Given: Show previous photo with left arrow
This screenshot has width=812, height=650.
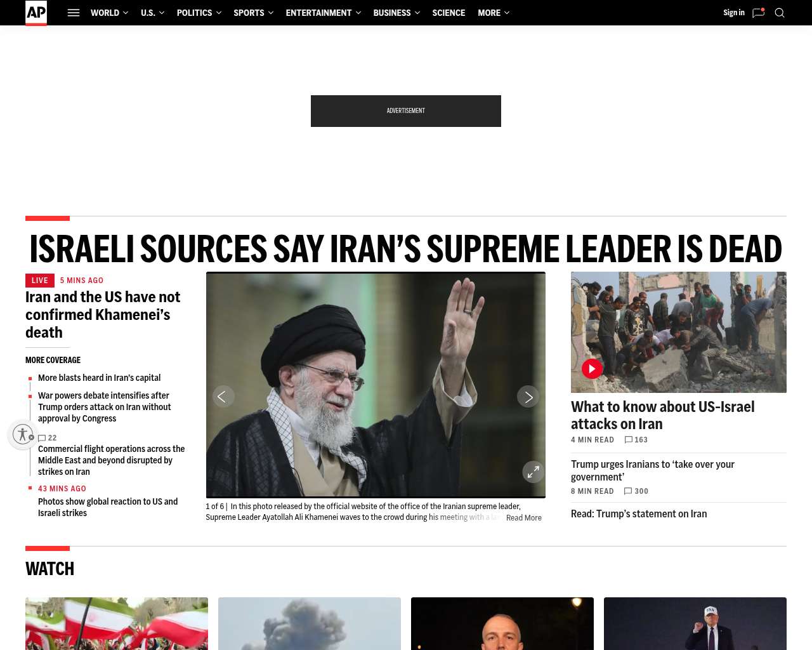Looking at the screenshot, I should [223, 397].
